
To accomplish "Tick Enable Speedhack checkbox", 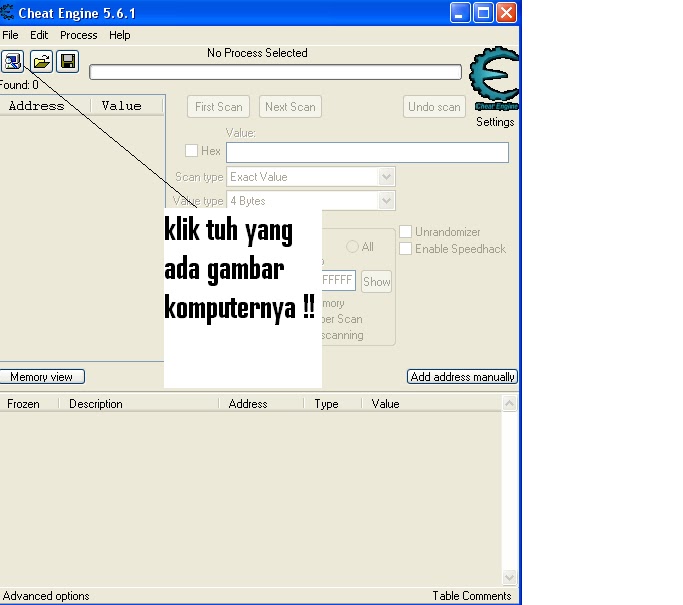I will pos(406,249).
